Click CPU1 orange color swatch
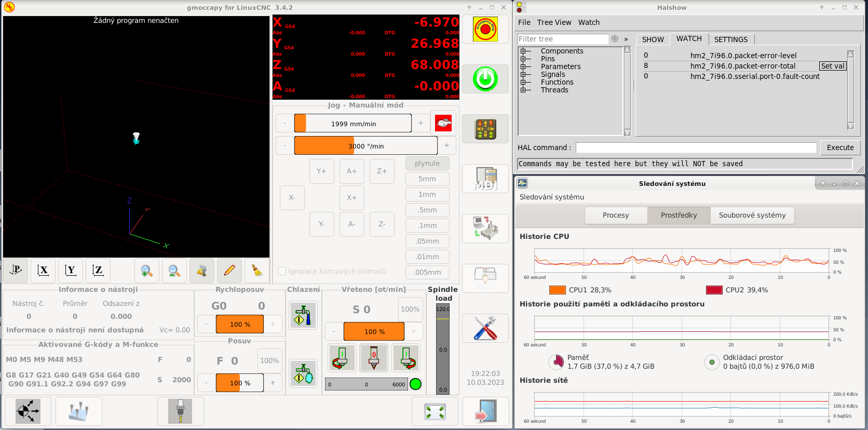This screenshot has width=868, height=430. [x=557, y=290]
